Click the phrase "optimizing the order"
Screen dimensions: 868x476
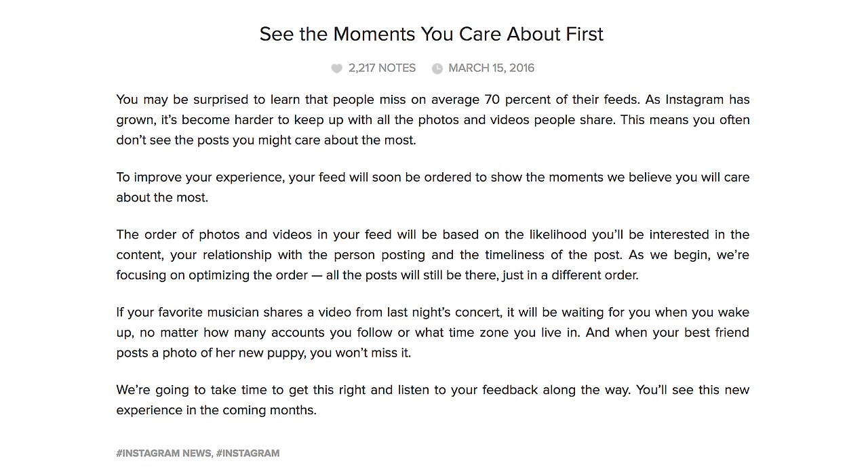235,275
